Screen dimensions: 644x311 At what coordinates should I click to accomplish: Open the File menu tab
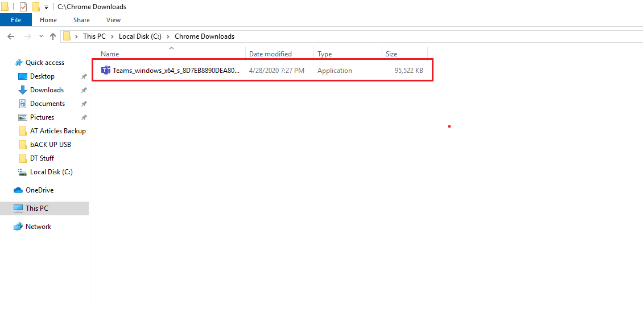pos(16,20)
